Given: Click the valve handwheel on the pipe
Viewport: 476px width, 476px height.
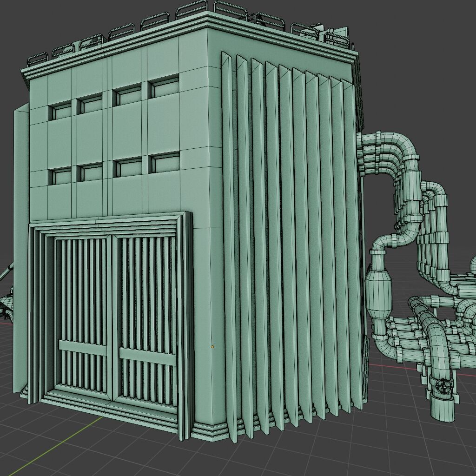Looking at the screenshot, I should tap(444, 386).
